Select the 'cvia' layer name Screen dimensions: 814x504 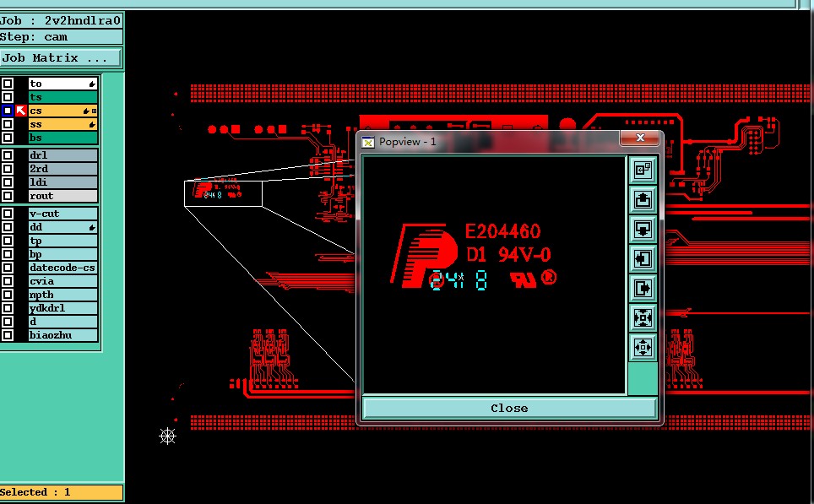(x=62, y=281)
